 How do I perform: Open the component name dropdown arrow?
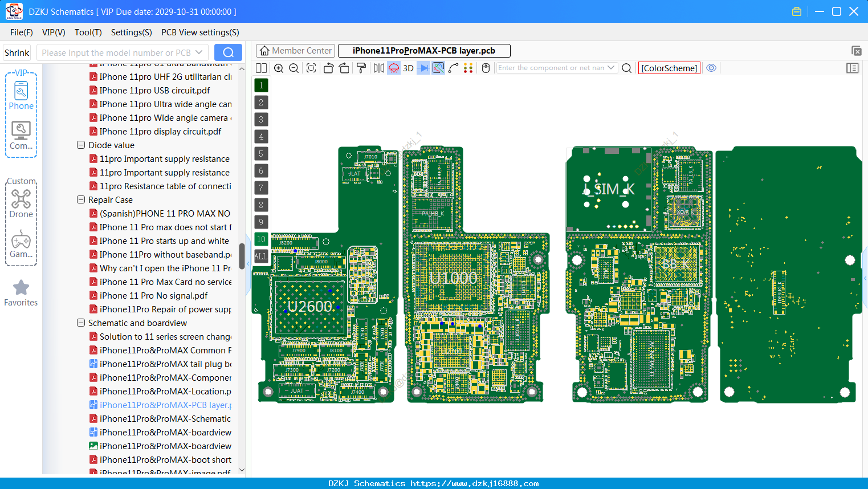point(611,68)
